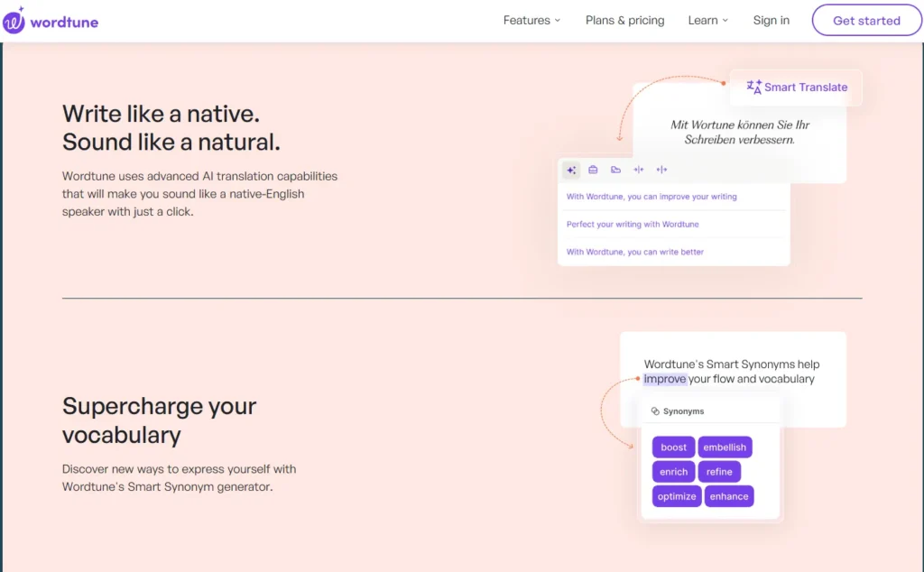Select the sparkle Rewrite icon
This screenshot has height=572, width=924.
tap(571, 171)
